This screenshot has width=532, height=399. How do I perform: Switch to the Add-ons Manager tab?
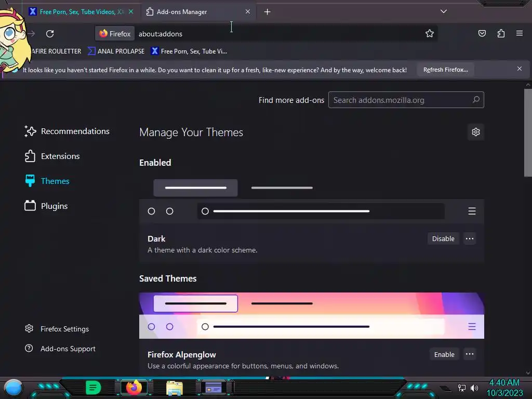[198, 12]
